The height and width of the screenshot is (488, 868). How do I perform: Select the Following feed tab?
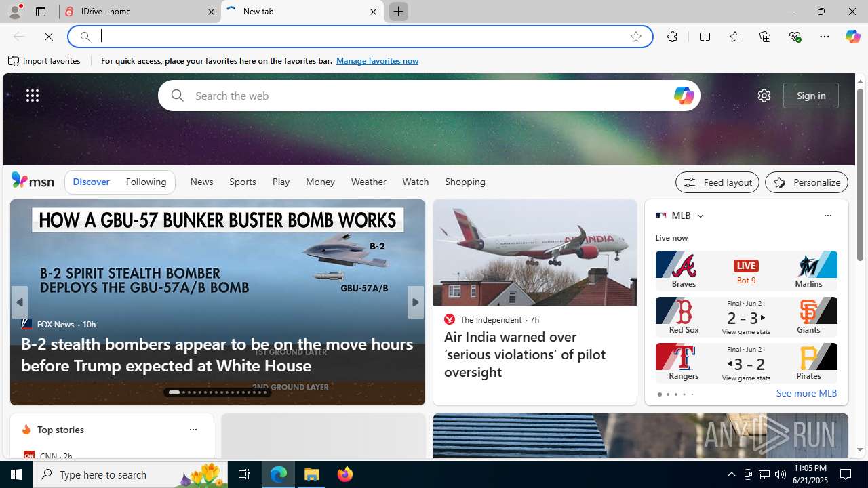146,182
